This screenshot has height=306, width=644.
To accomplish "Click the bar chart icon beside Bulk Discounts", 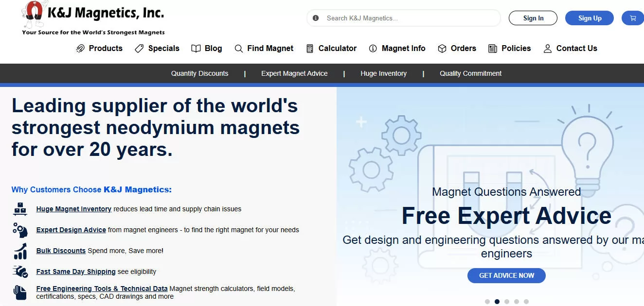I will 20,251.
